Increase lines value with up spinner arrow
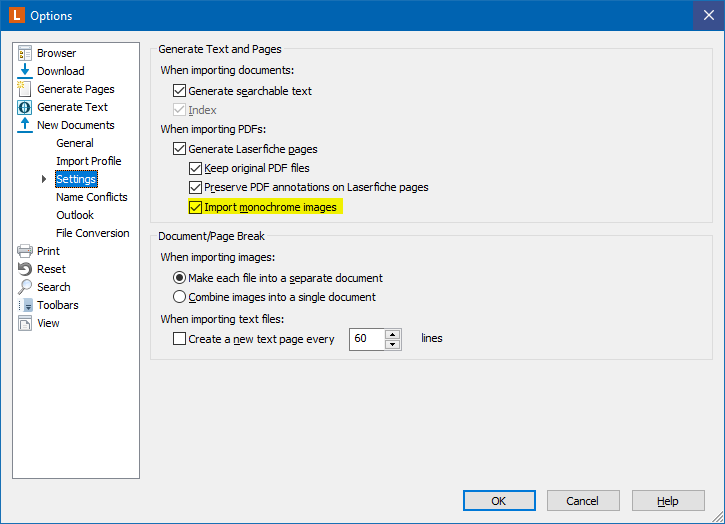The width and height of the screenshot is (725, 524). pos(393,334)
